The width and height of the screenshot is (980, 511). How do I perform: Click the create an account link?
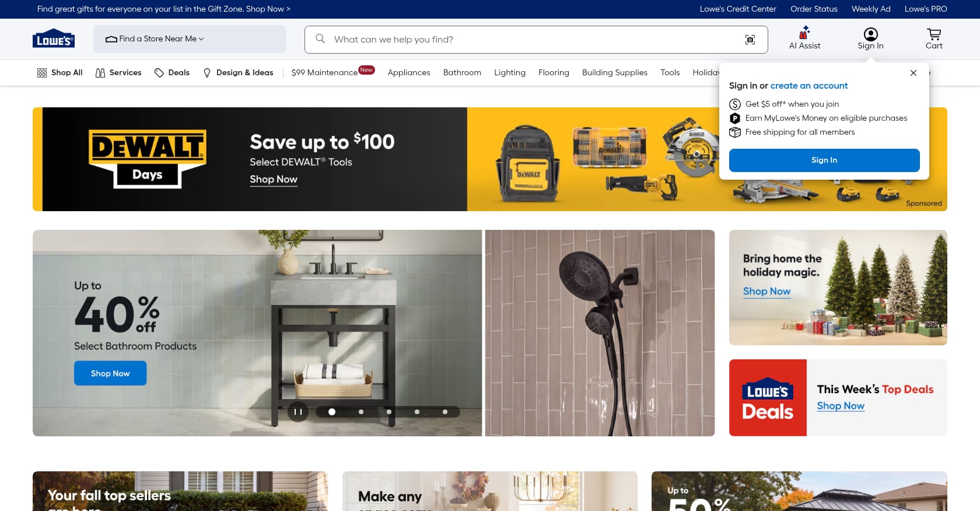tap(809, 86)
